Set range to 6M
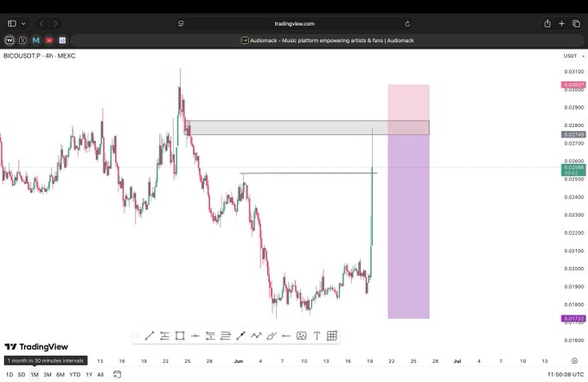The image size is (588, 382). click(x=61, y=374)
